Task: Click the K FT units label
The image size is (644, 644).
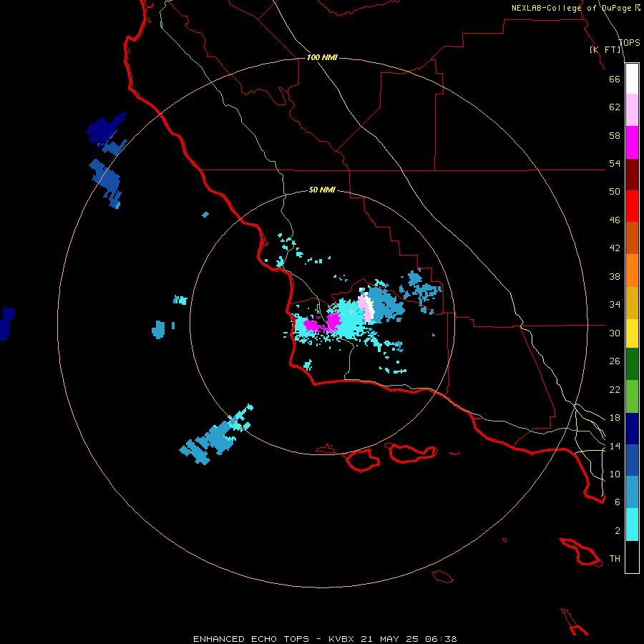Action: tap(605, 49)
